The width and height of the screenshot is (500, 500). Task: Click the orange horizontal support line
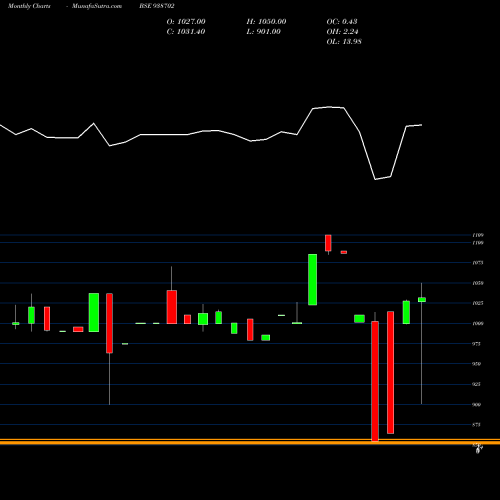click(250, 442)
